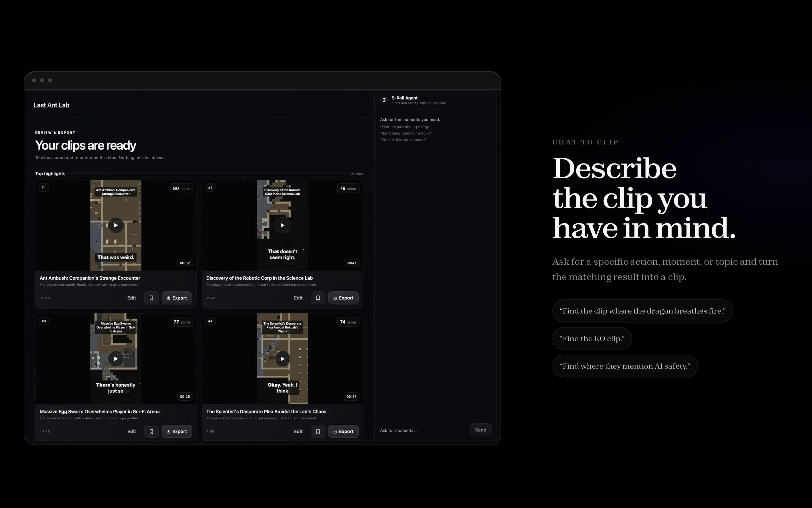Open the Ant Ambush: Companion's Strange Encounter title
This screenshot has height=508, width=812.
(x=90, y=278)
